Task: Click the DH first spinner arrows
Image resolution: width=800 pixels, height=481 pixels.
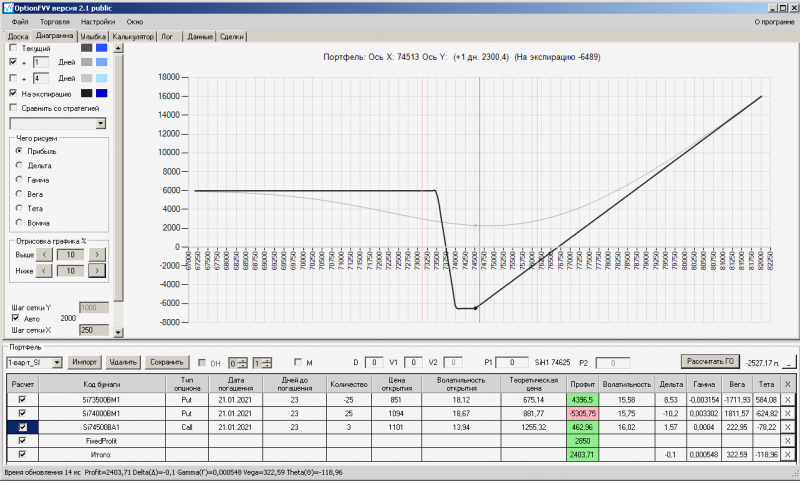Action: point(243,363)
